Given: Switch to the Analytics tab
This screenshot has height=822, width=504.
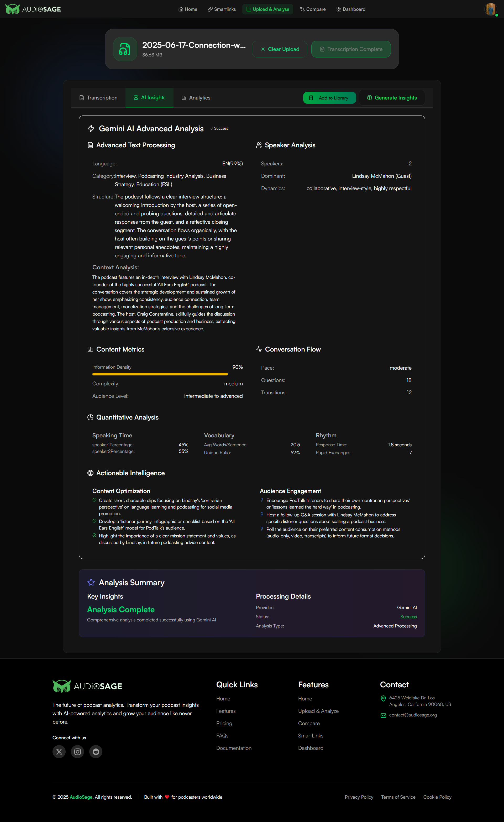Looking at the screenshot, I should (196, 98).
